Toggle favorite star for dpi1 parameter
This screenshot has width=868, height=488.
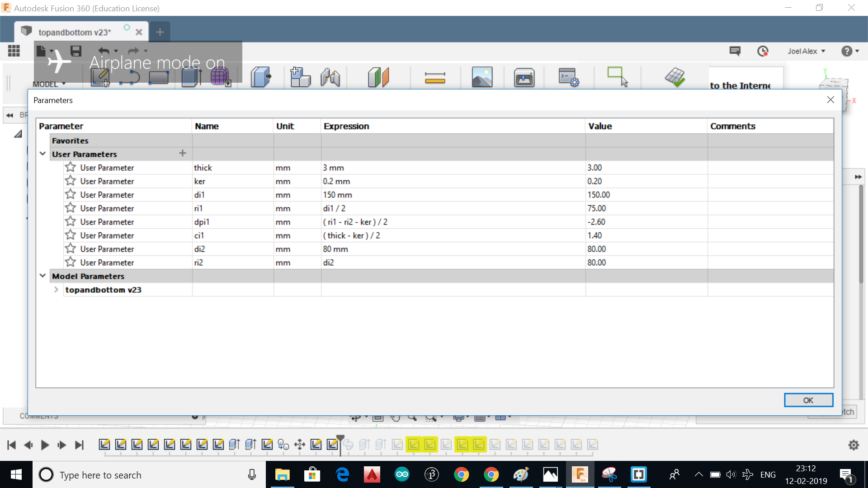[x=70, y=221]
